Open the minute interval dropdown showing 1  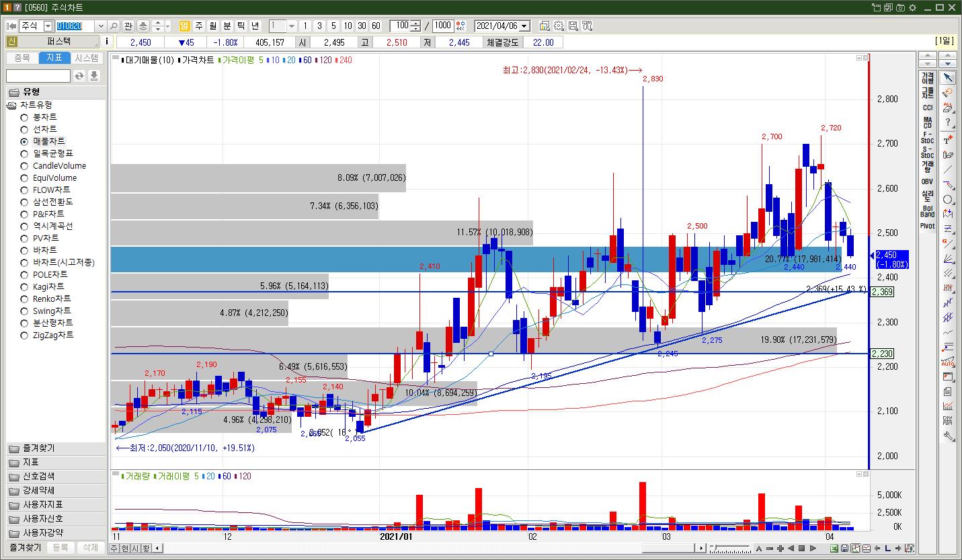point(292,26)
